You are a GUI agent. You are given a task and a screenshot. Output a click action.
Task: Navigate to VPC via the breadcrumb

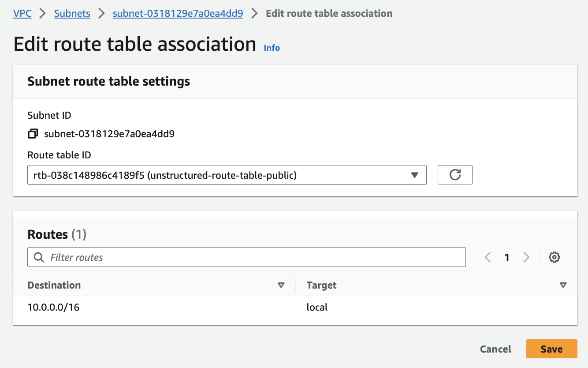22,13
